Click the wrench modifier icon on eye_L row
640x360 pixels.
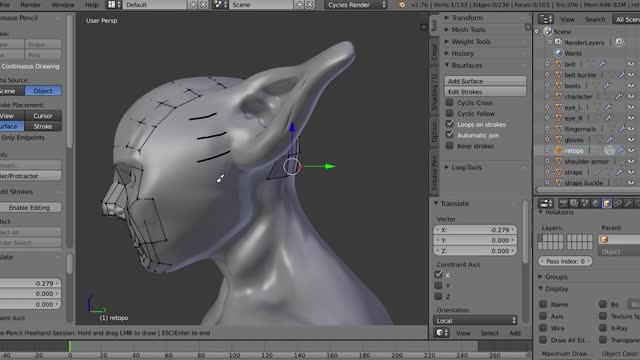pos(608,107)
